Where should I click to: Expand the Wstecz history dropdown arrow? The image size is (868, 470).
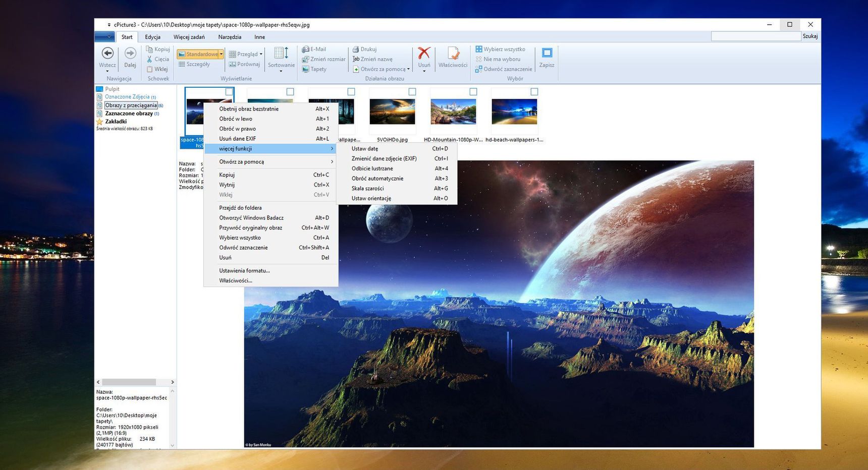click(107, 71)
